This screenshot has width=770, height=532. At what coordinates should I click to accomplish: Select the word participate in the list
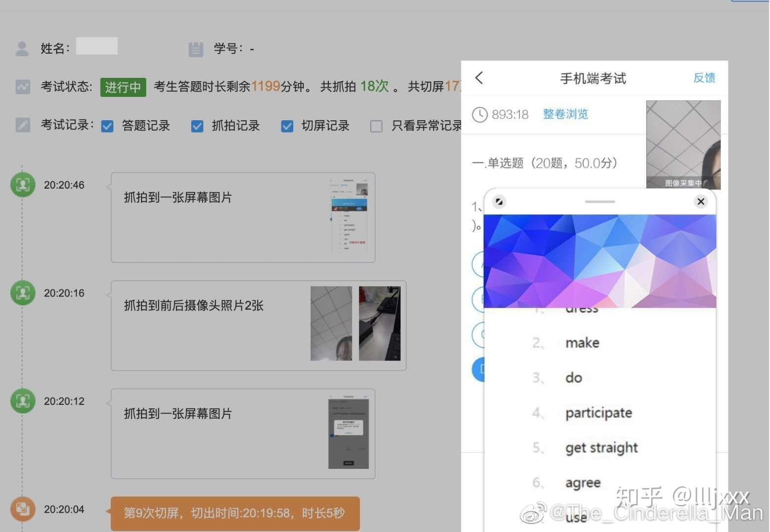click(x=598, y=413)
